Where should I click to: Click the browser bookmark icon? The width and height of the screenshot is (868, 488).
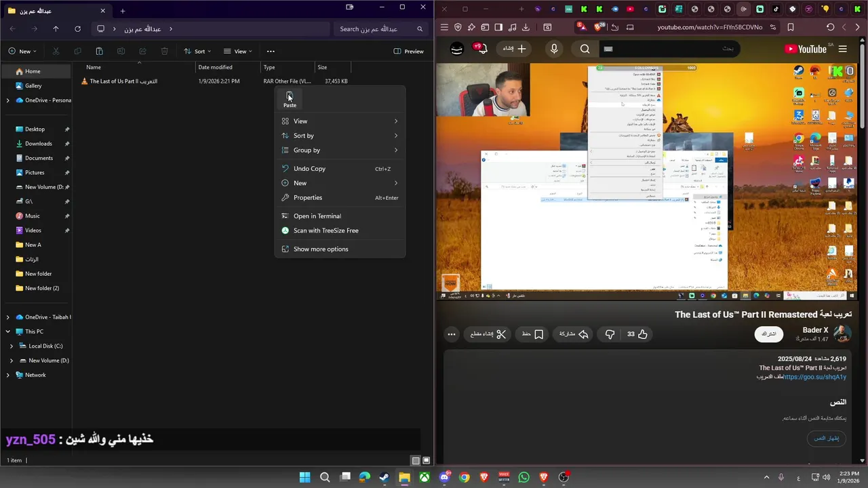[x=791, y=27]
